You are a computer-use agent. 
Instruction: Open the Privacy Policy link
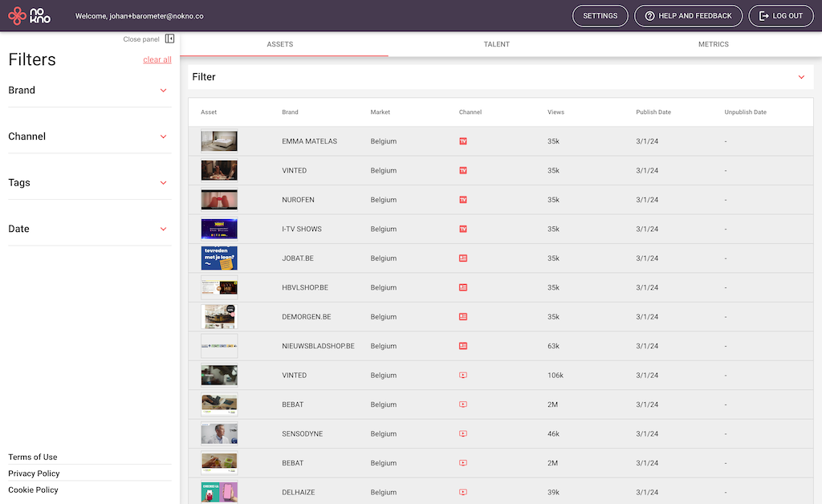pyautogui.click(x=34, y=473)
